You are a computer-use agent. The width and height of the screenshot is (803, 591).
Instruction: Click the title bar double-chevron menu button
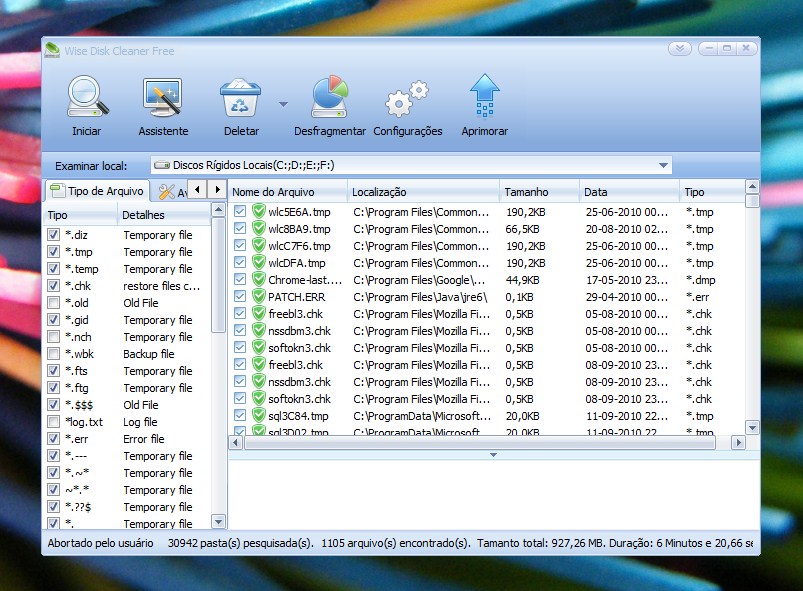(x=680, y=49)
